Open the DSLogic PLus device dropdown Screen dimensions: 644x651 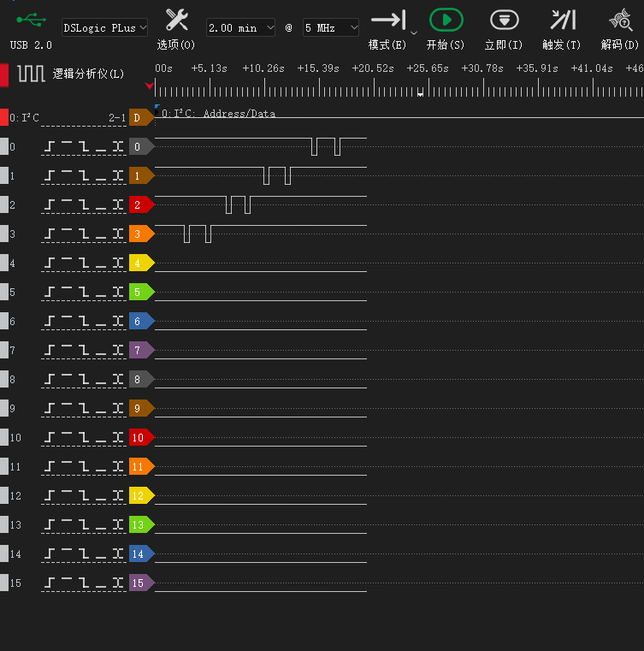[104, 28]
